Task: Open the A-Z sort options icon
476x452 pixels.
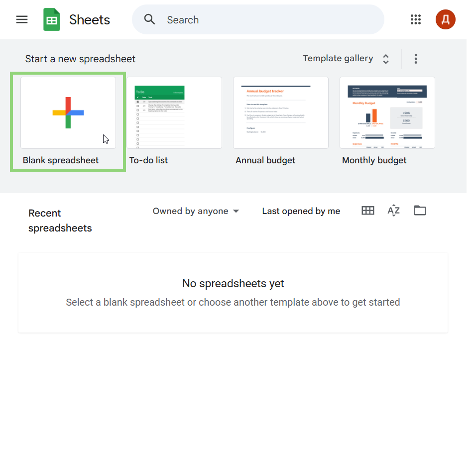Action: (393, 211)
